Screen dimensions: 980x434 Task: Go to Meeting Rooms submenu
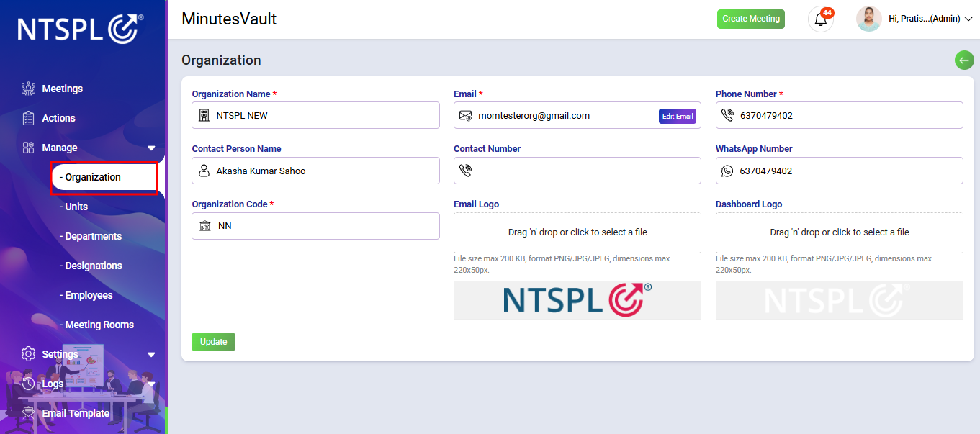[x=96, y=325]
